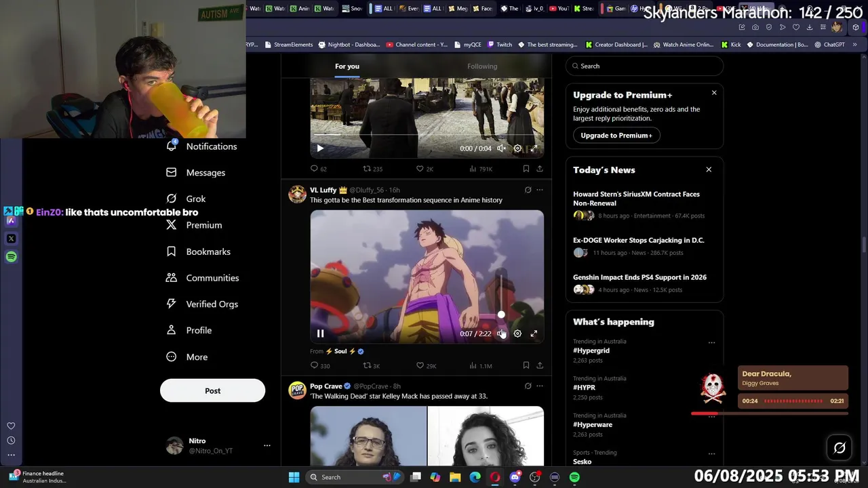Screen dimensions: 868x488
Task: Open Grok from the sidebar
Action: click(186, 199)
